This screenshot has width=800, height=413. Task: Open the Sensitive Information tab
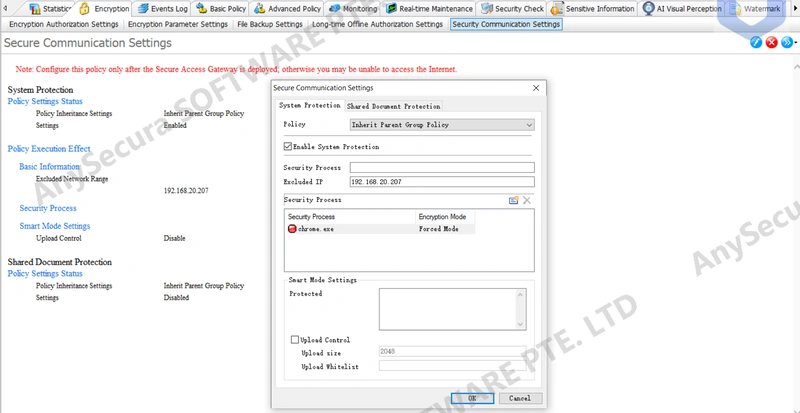(x=593, y=8)
